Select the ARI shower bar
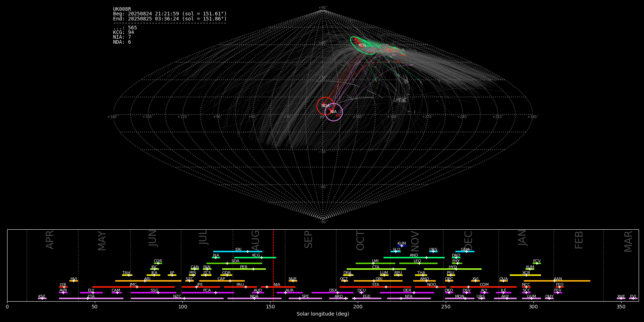The width and height of the screenshot is (644, 322). (148, 281)
